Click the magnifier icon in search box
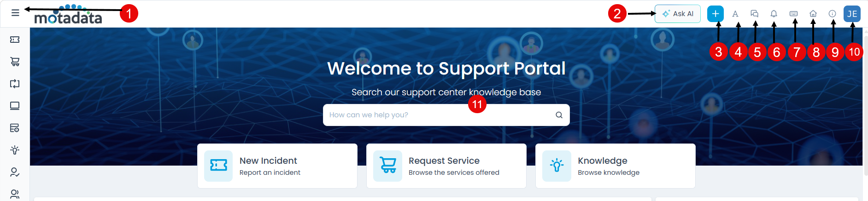 tap(559, 115)
